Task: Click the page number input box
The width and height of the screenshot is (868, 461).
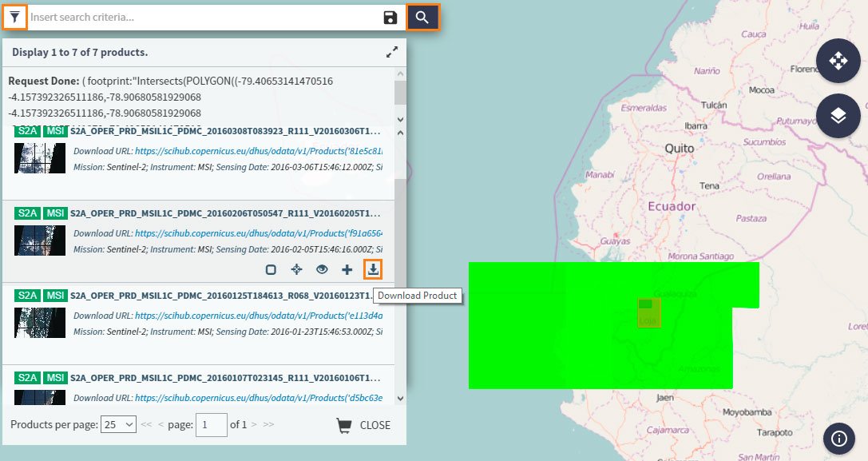Action: [212, 425]
